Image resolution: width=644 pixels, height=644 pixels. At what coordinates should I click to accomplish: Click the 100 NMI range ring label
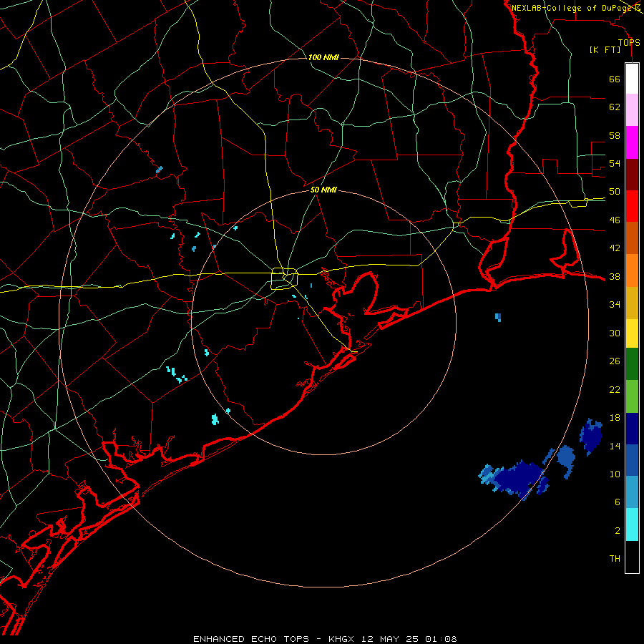[323, 57]
